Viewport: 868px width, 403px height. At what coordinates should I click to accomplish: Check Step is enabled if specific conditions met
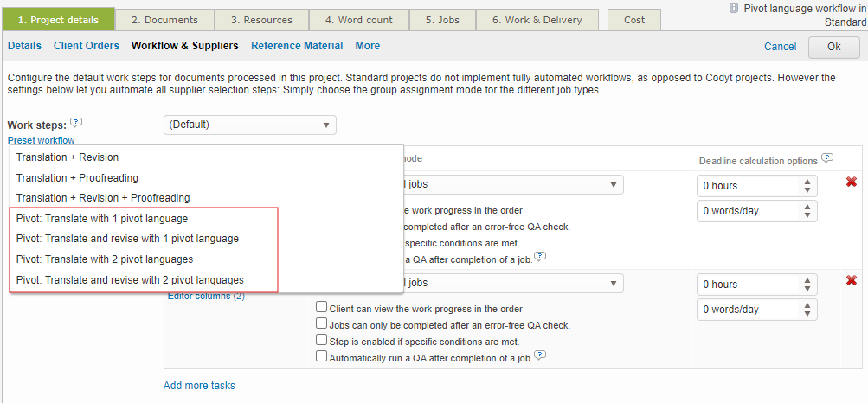click(322, 341)
